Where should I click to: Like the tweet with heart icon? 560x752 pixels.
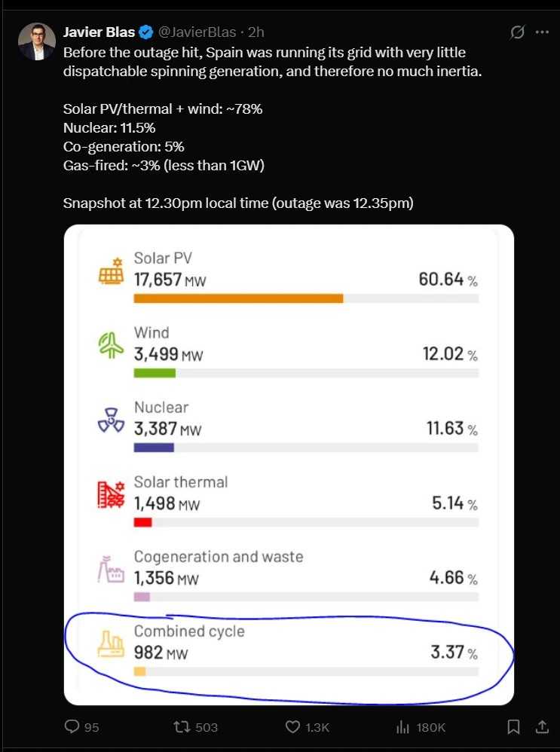pos(293,726)
